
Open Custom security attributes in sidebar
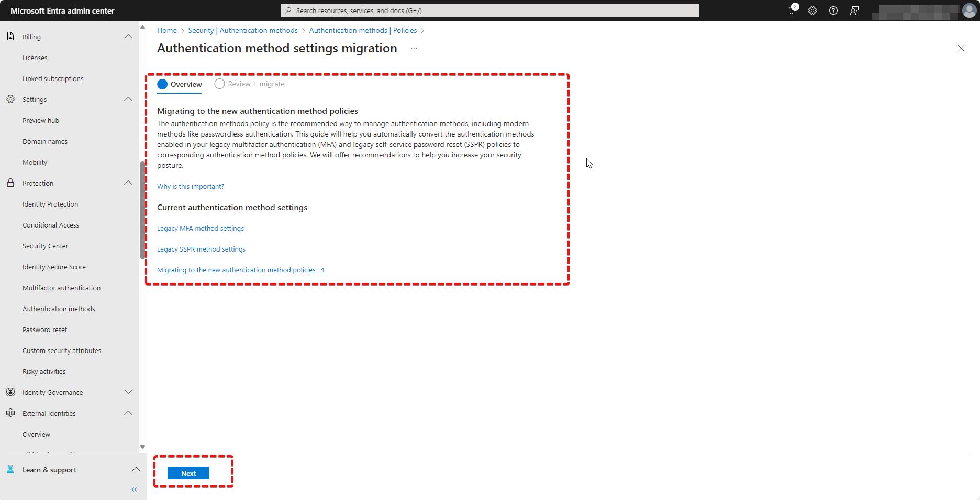pyautogui.click(x=62, y=350)
